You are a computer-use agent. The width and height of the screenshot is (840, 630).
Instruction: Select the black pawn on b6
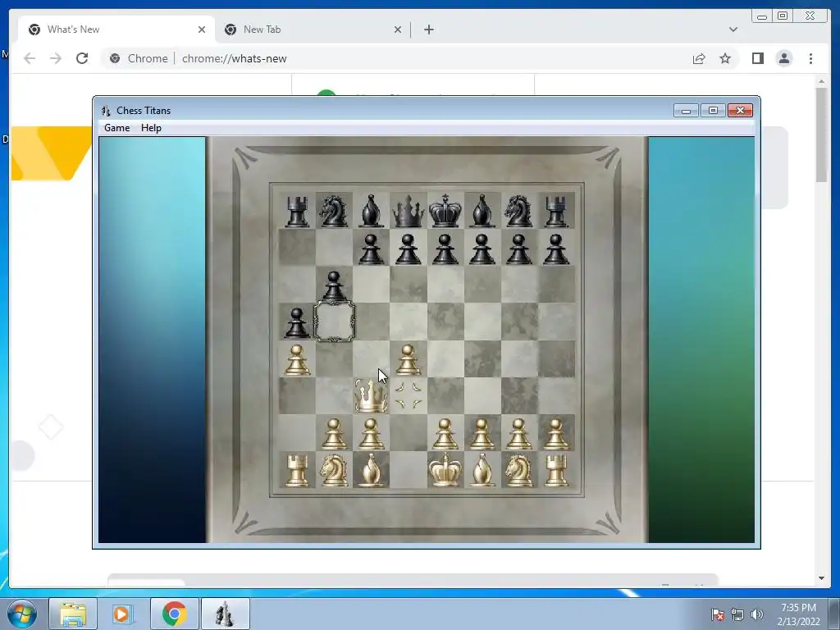(x=334, y=286)
